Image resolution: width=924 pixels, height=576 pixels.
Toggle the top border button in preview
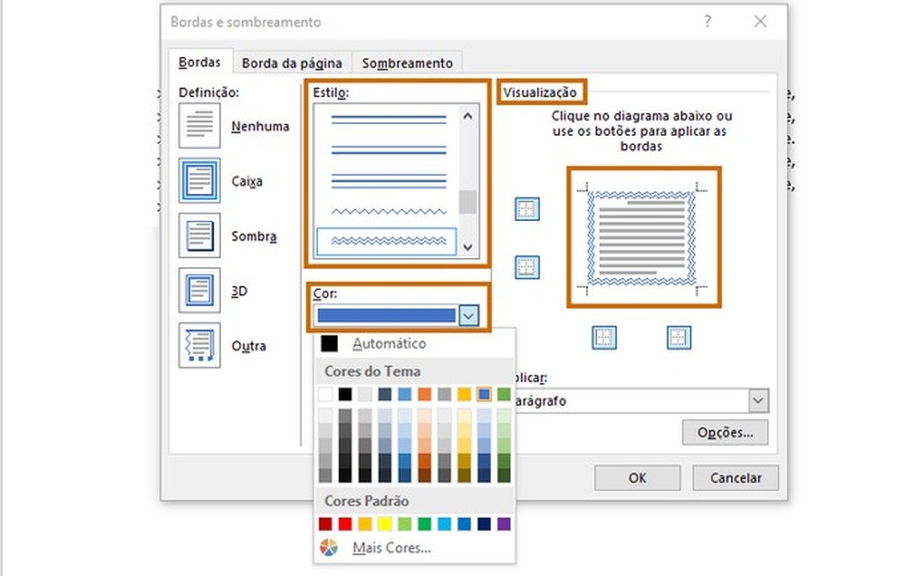coord(527,209)
